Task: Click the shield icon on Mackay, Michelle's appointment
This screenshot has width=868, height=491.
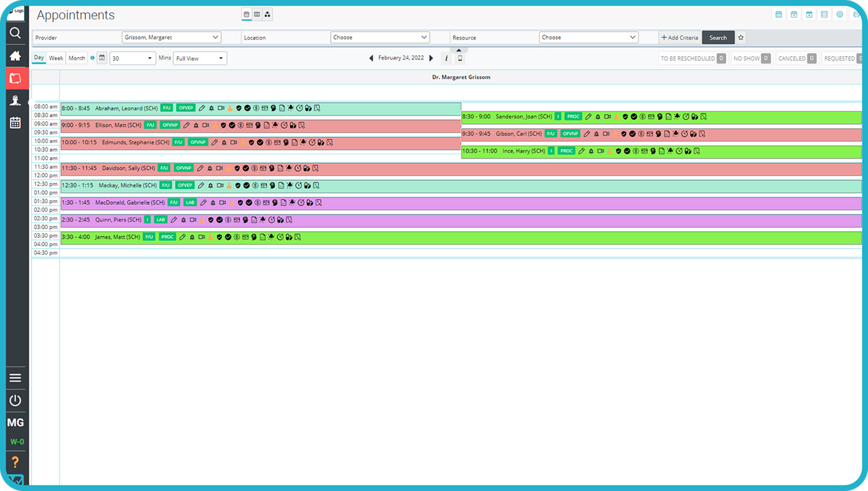Action: [x=238, y=185]
